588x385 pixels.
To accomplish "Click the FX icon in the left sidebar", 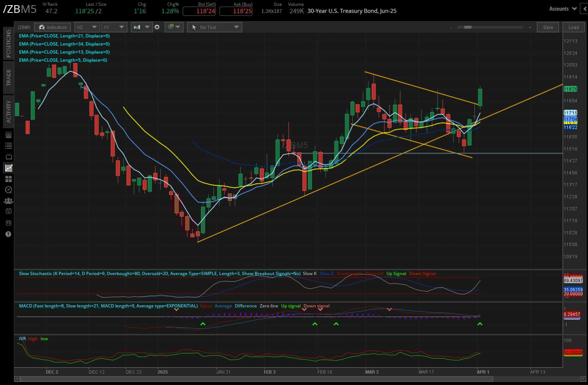I will click(x=8, y=222).
